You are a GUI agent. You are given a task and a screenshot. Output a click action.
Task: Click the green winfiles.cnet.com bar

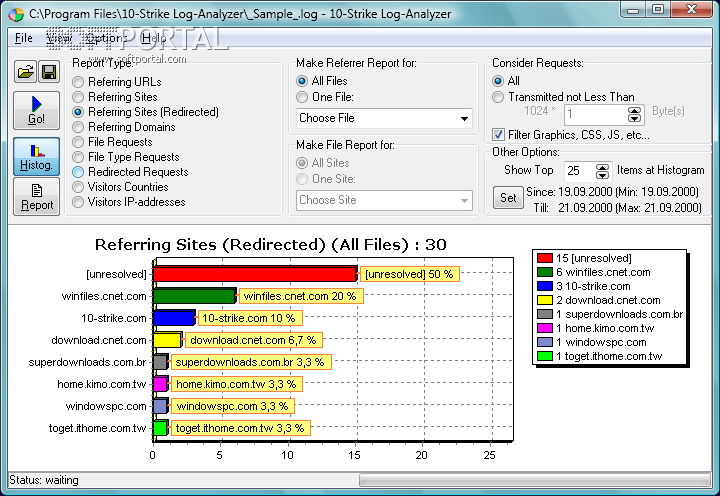(195, 296)
